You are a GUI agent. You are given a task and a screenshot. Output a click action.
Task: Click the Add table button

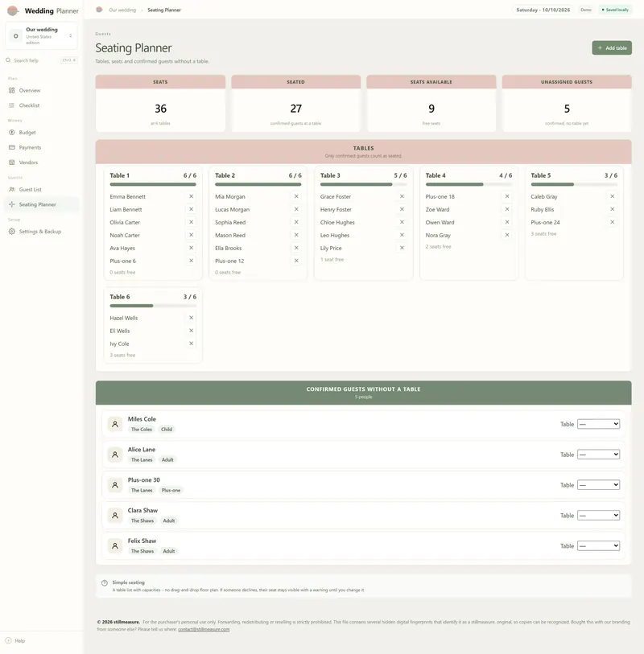coord(612,48)
